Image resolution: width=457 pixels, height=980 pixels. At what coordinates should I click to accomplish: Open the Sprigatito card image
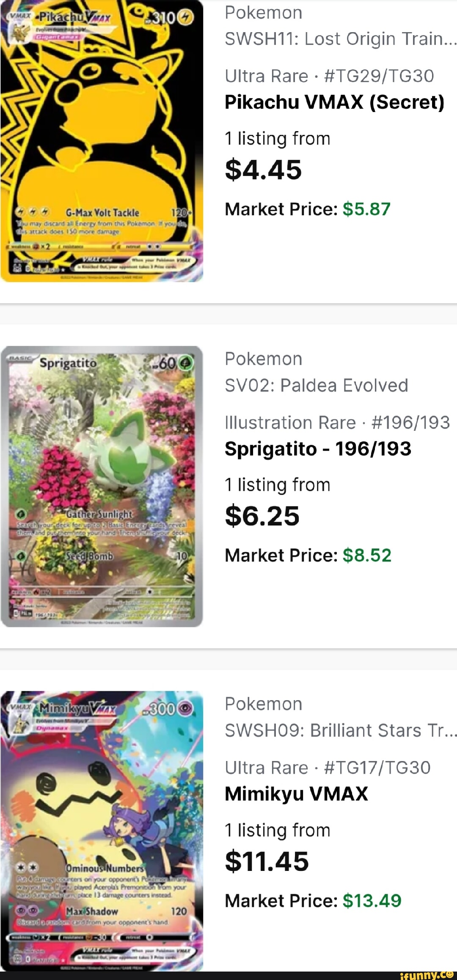pyautogui.click(x=102, y=486)
